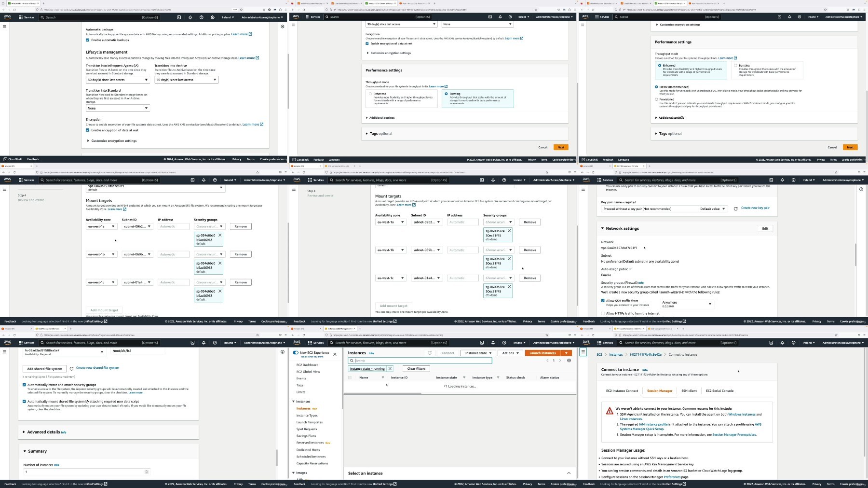The image size is (868, 488).
Task: Collapse the Network settings section
Action: (x=603, y=228)
